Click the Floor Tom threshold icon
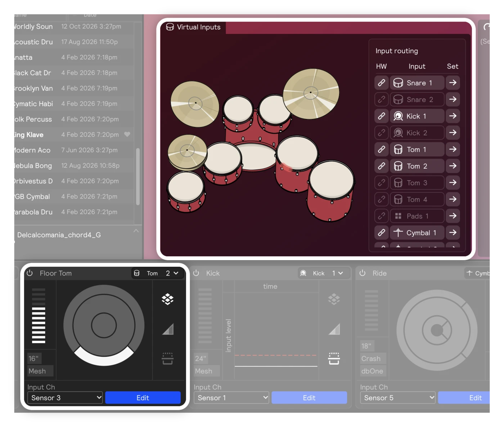The height and width of the screenshot is (427, 504). tap(168, 359)
